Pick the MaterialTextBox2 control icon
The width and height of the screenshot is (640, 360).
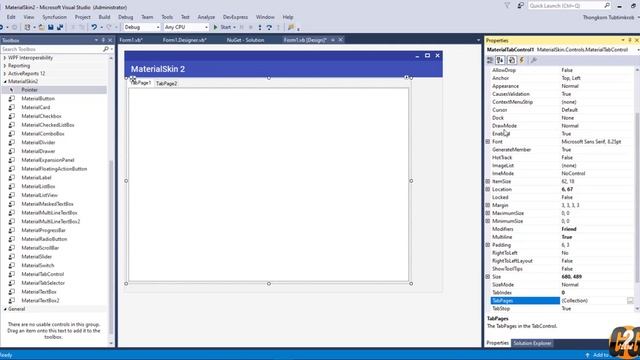(x=12, y=300)
